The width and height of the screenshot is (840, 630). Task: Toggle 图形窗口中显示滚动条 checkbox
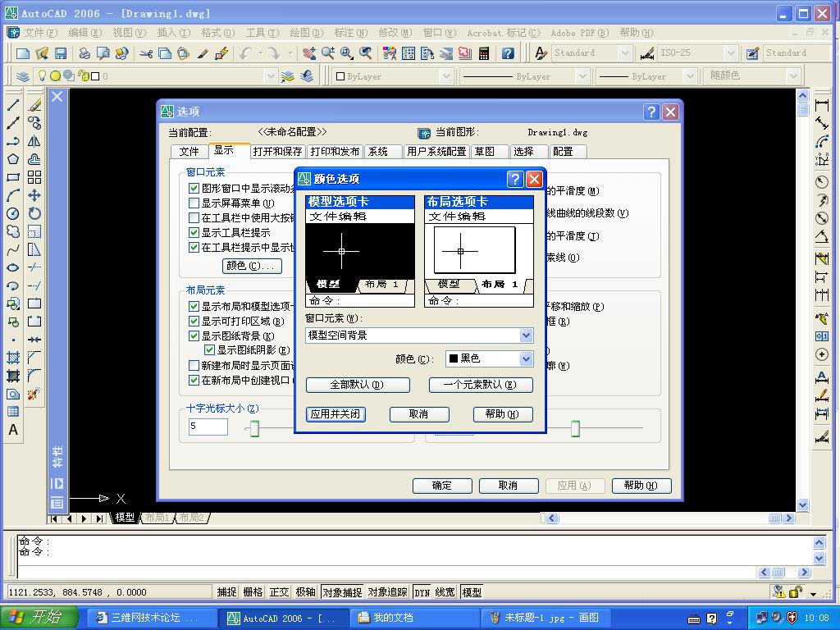194,188
